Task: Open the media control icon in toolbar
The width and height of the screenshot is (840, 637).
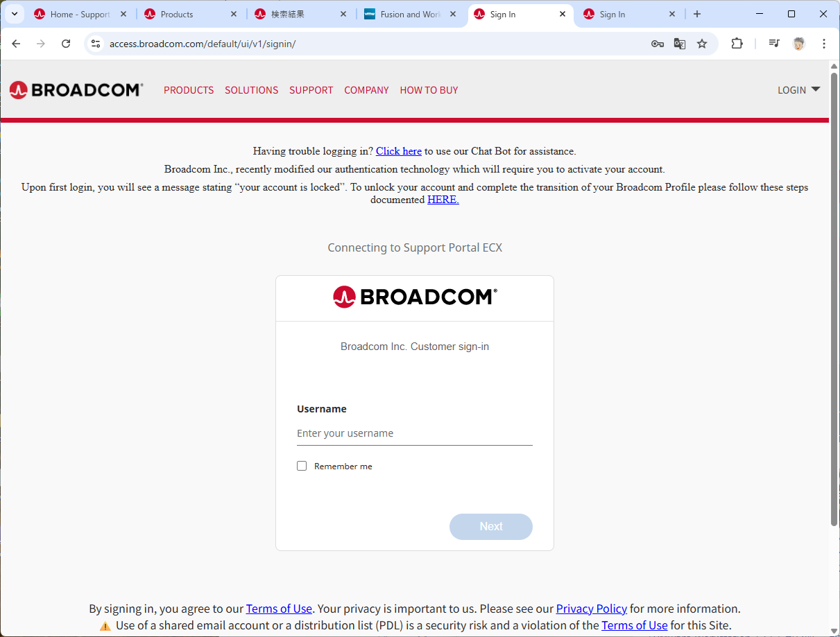Action: click(774, 44)
